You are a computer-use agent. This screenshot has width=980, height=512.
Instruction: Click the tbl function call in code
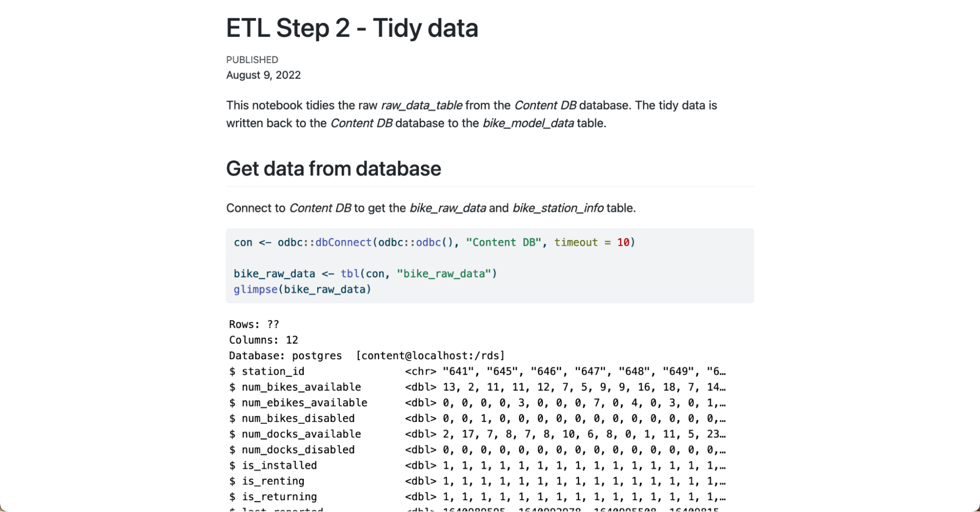tap(350, 274)
